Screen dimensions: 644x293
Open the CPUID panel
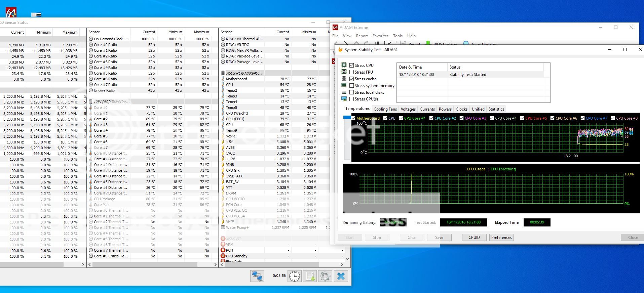[474, 237]
